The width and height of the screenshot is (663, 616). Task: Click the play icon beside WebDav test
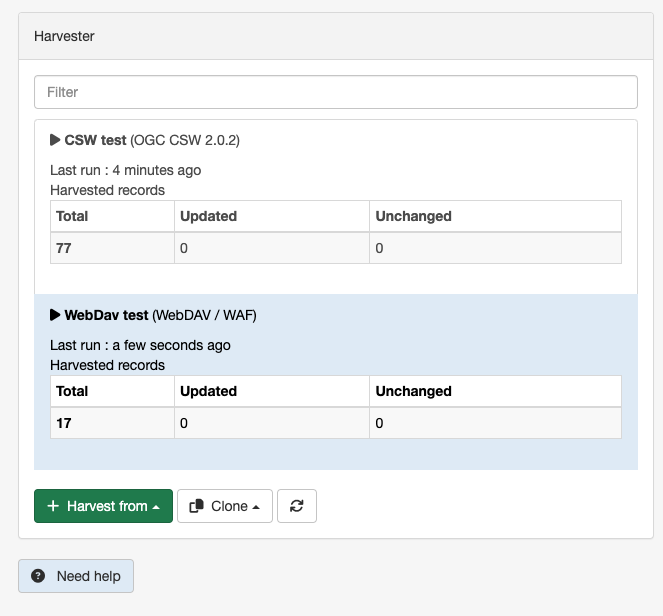[x=55, y=315]
